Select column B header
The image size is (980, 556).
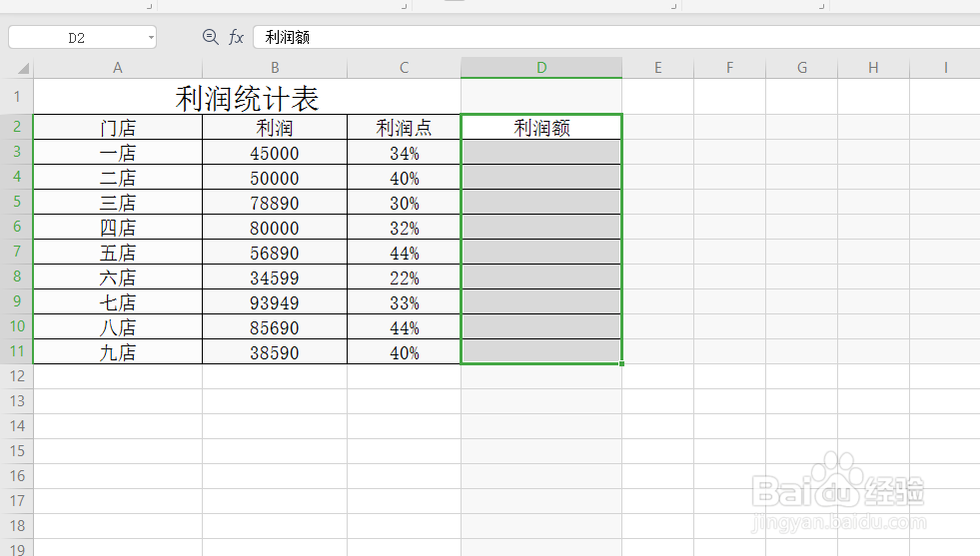point(275,68)
